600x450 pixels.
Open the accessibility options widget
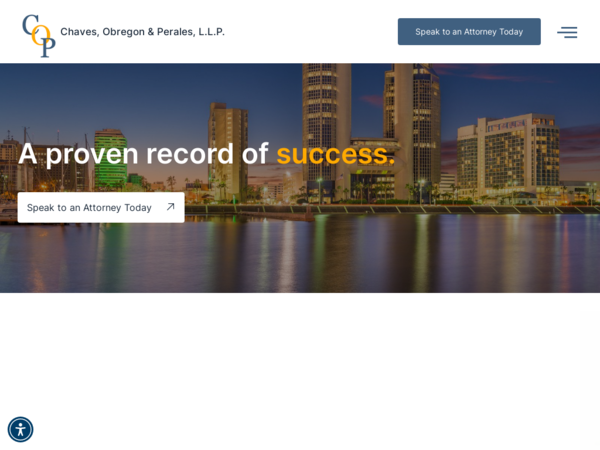tap(20, 429)
